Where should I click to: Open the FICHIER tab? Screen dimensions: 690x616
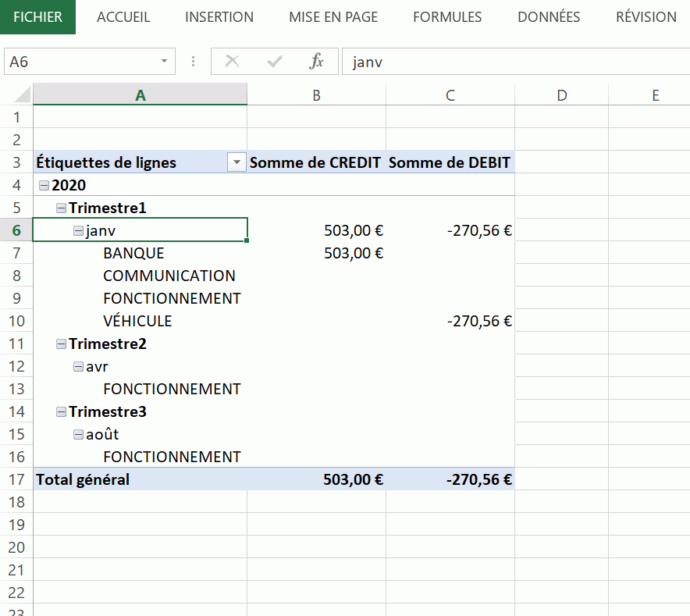click(37, 17)
